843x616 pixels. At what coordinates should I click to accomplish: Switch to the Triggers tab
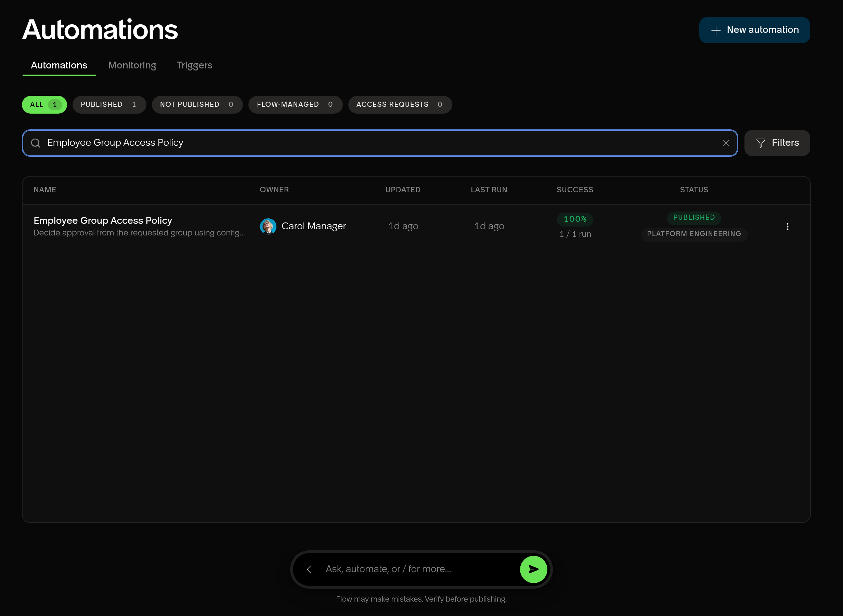tap(195, 65)
